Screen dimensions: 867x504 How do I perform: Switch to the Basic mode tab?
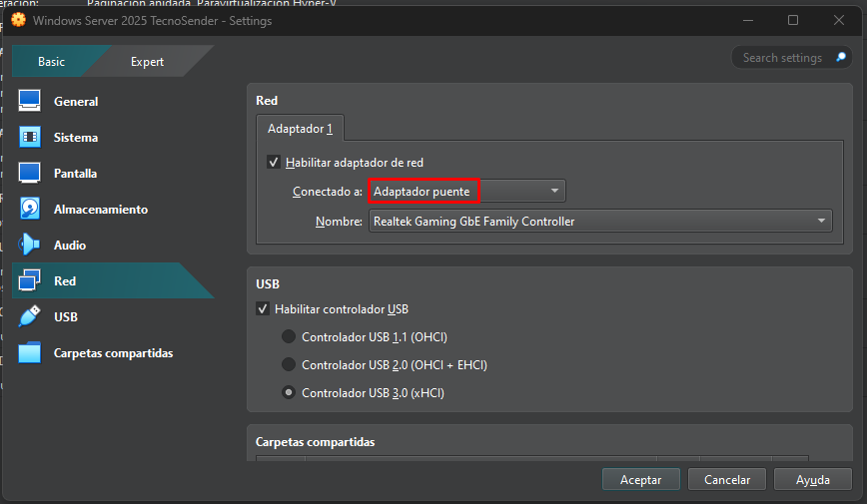coord(51,61)
